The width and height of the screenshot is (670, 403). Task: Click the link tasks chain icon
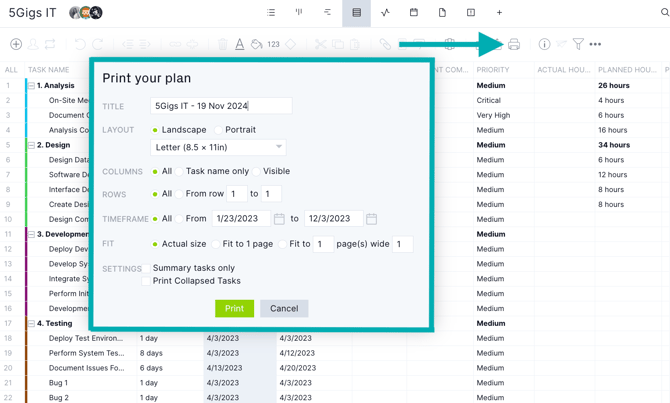175,44
